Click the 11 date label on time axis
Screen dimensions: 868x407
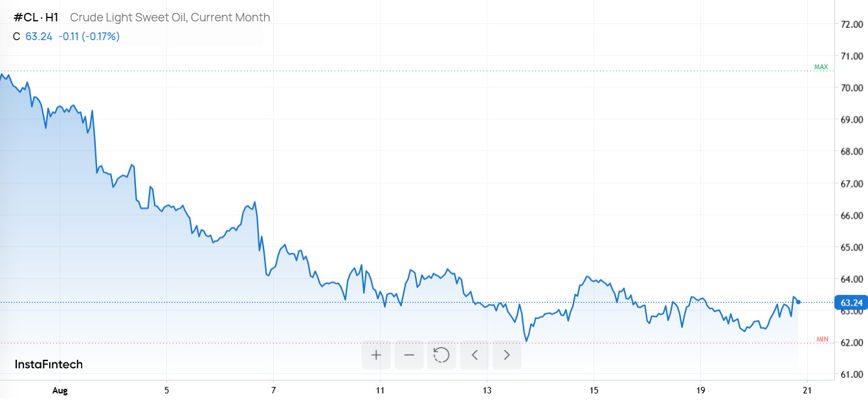(x=380, y=390)
